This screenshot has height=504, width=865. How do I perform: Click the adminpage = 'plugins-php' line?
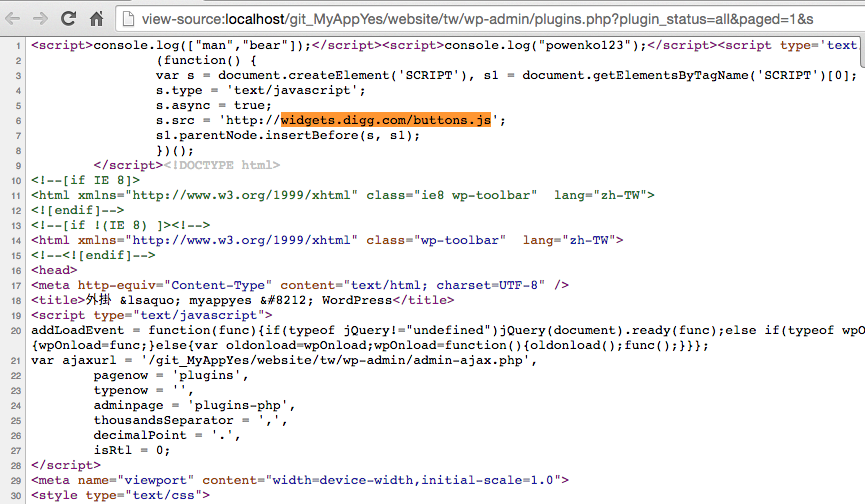tap(194, 405)
